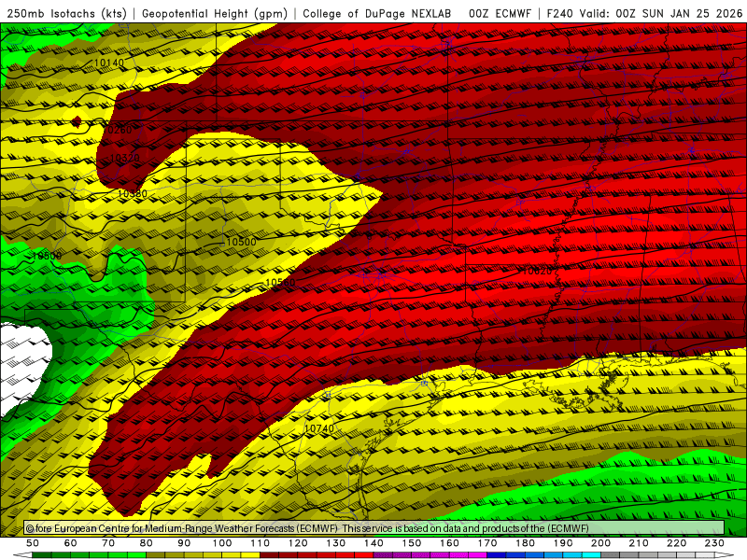Click the 'Geopotential Height (gpm)' title text
Viewport: 747px width, 560px height.
point(215,13)
